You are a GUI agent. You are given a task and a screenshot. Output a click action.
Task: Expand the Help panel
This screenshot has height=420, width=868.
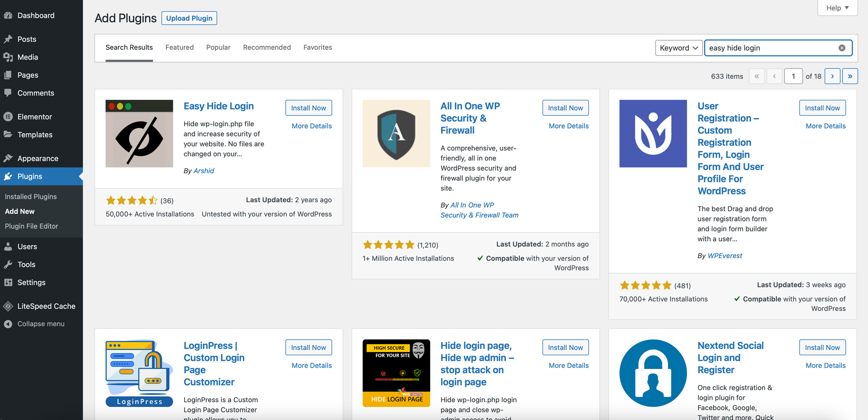[x=837, y=8]
